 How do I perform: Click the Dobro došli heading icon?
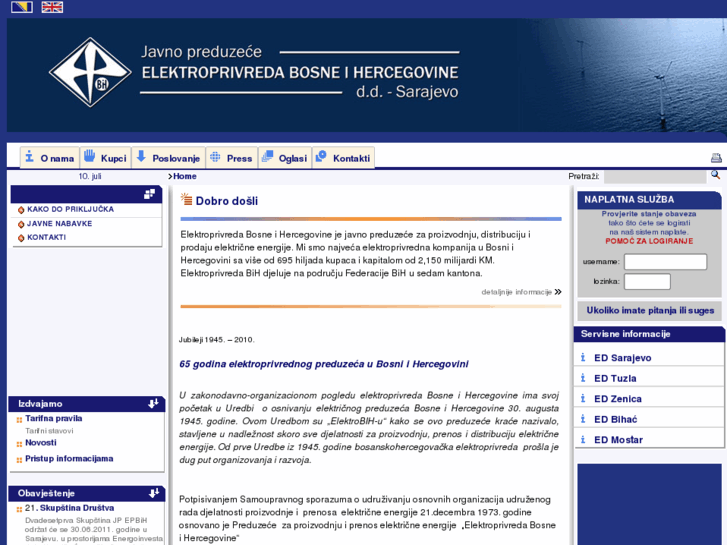tap(186, 199)
